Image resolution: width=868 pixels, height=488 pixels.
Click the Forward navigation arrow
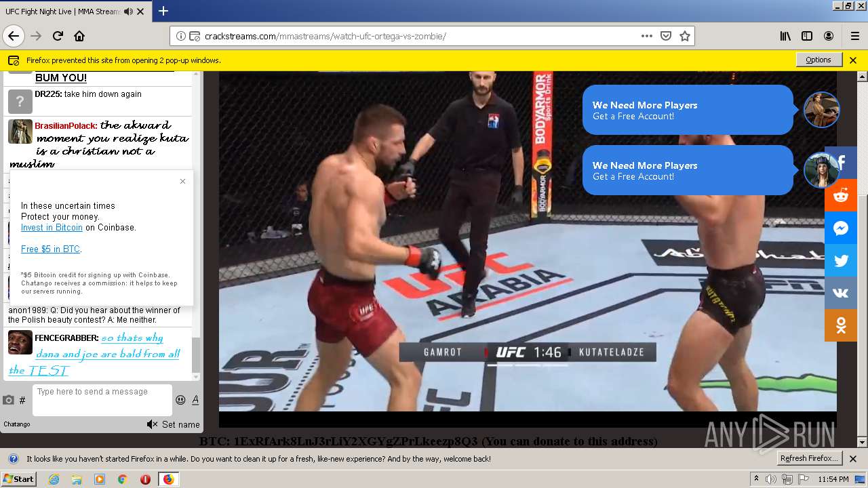tap(36, 36)
